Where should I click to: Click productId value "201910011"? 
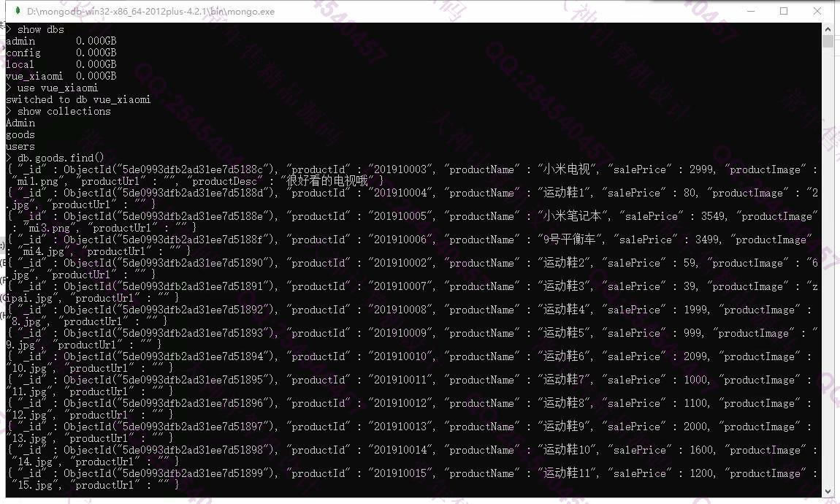(x=400, y=381)
